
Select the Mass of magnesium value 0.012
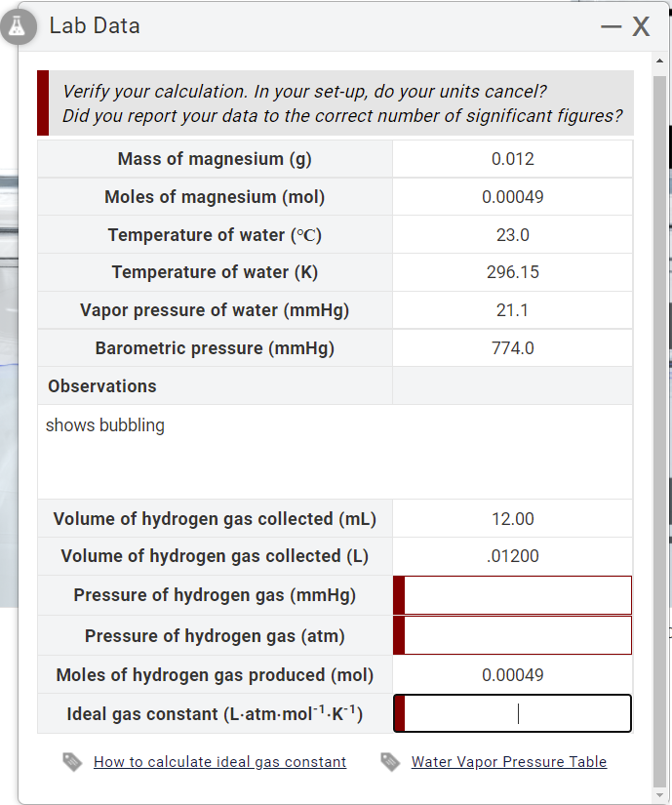tap(512, 158)
